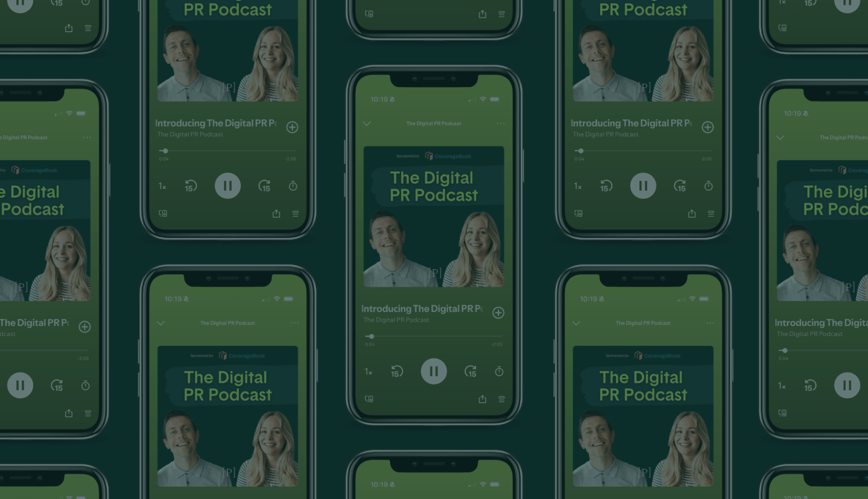The height and width of the screenshot is (499, 868).
Task: Pause playback on the phone whose cover shows only the woman
Action: tap(20, 386)
